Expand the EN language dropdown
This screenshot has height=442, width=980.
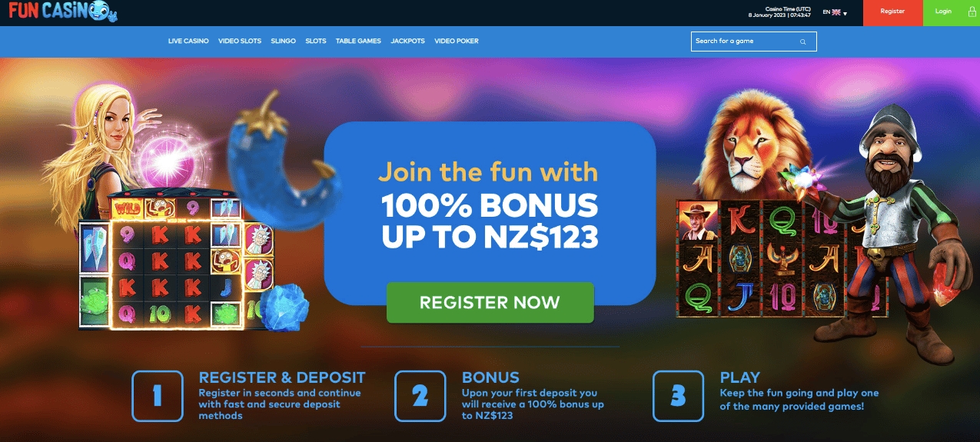[835, 12]
